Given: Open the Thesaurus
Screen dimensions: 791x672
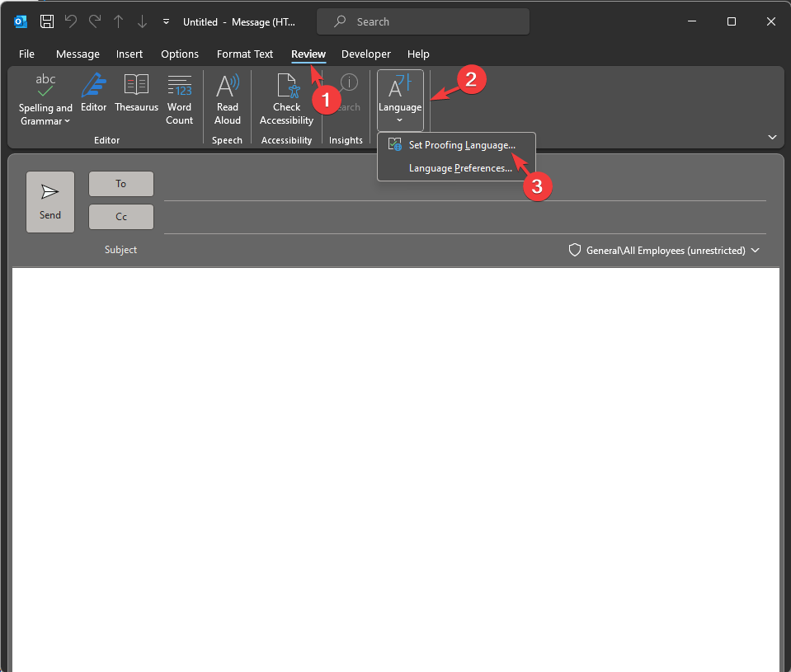Looking at the screenshot, I should click(136, 95).
